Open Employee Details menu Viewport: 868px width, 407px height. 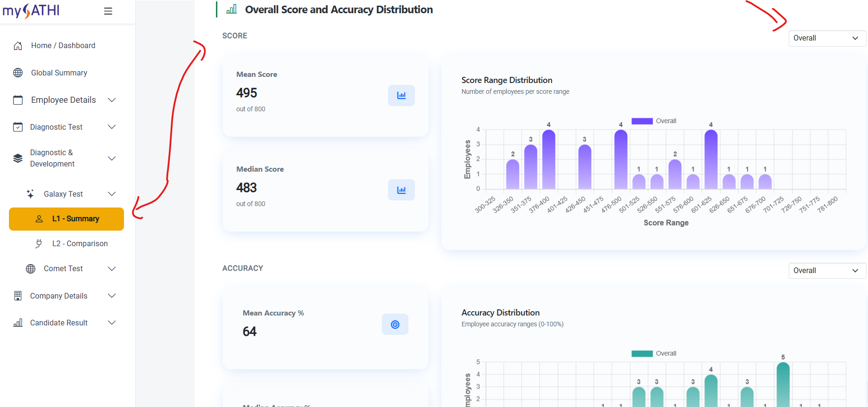tap(63, 100)
